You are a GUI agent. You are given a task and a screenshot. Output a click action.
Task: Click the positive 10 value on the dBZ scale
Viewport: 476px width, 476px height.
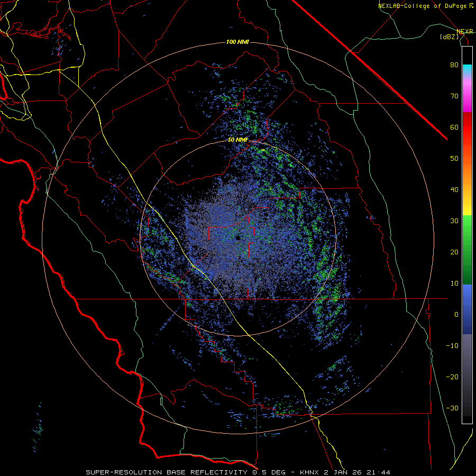point(454,283)
